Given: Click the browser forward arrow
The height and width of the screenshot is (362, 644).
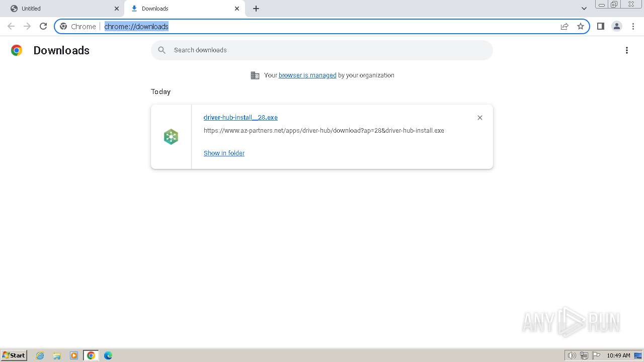Looking at the screenshot, I should pos(27,26).
